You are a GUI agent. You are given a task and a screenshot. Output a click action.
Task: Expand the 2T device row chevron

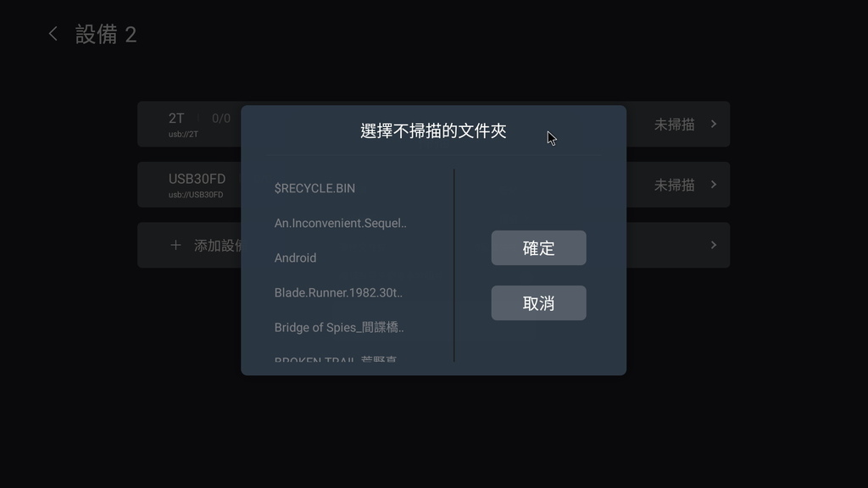click(x=714, y=124)
